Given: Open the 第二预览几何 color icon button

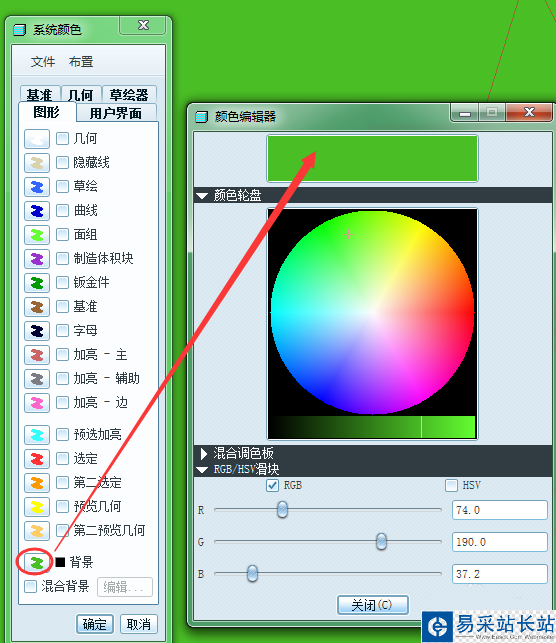Looking at the screenshot, I should point(37,531).
